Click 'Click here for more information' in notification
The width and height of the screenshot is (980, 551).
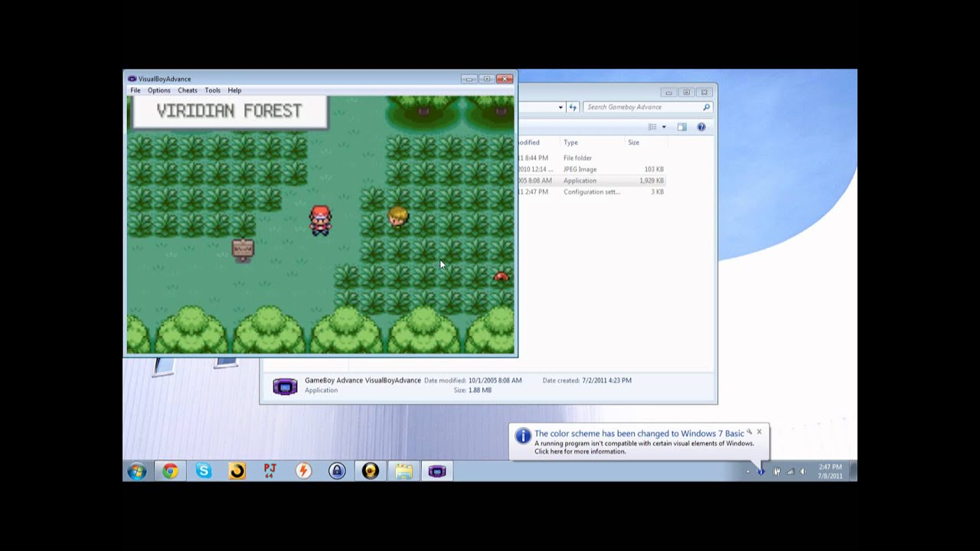pos(580,452)
